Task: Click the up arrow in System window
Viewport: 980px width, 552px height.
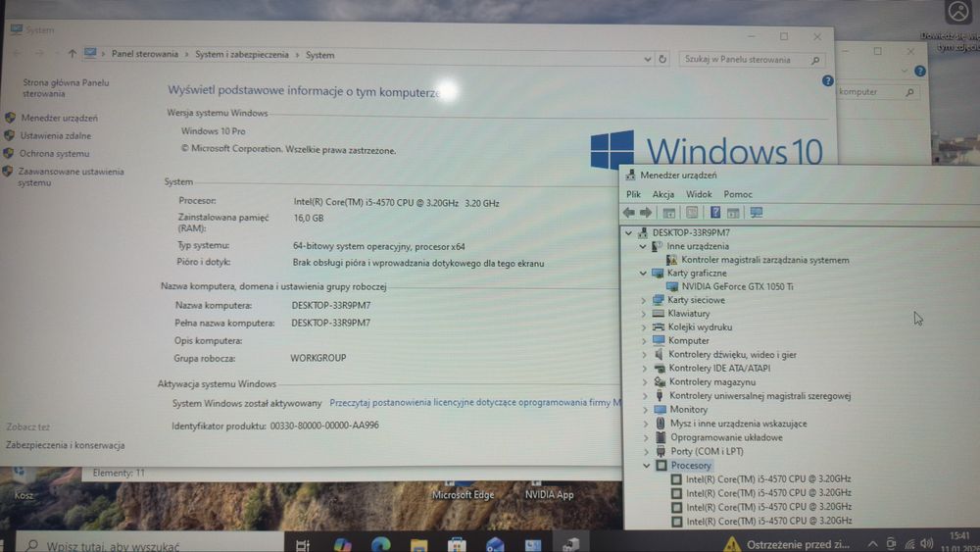Action: click(x=73, y=54)
